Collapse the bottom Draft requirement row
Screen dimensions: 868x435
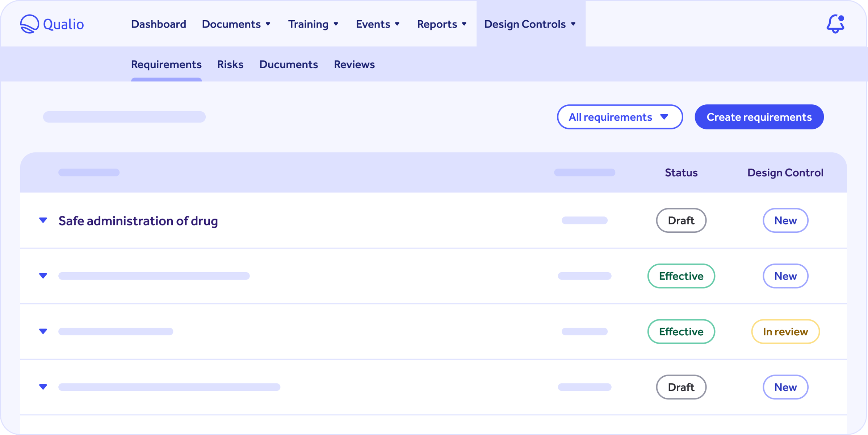pos(43,387)
